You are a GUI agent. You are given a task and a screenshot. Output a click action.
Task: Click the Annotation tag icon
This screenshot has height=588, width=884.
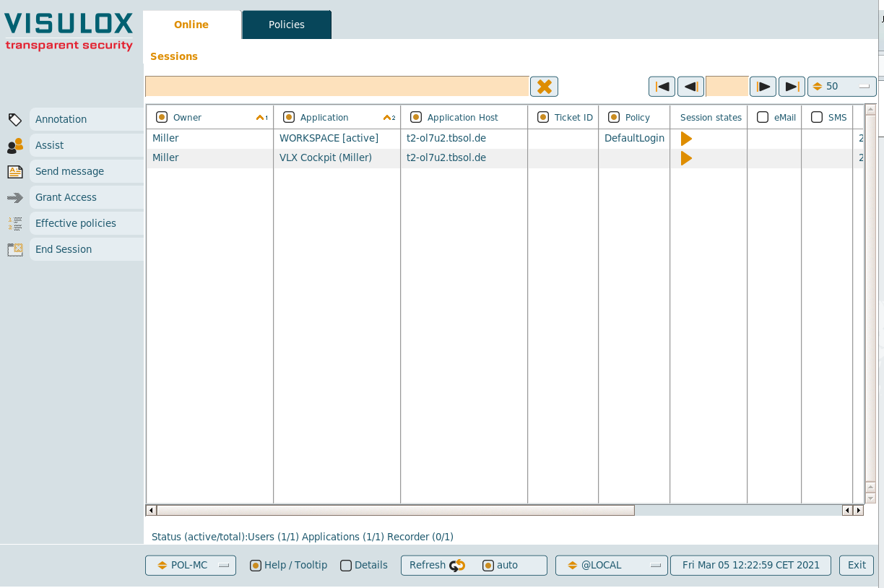pos(14,119)
